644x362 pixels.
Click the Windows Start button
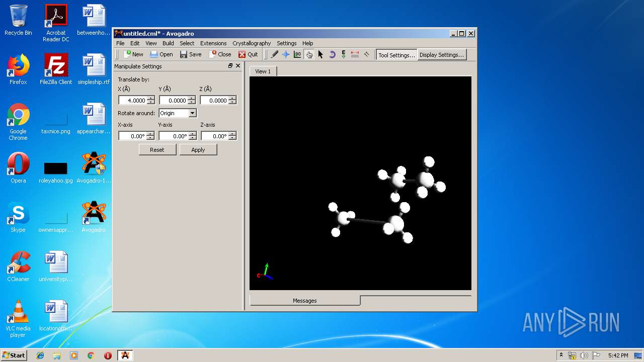pyautogui.click(x=14, y=355)
